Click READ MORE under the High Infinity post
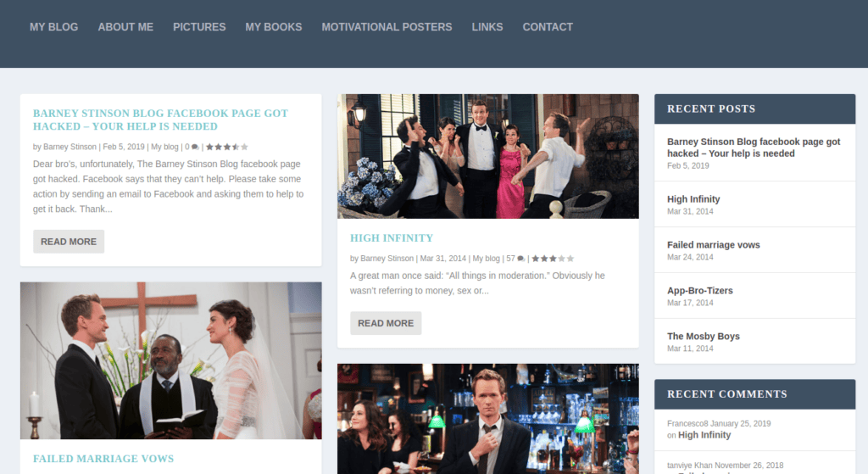 (x=386, y=323)
